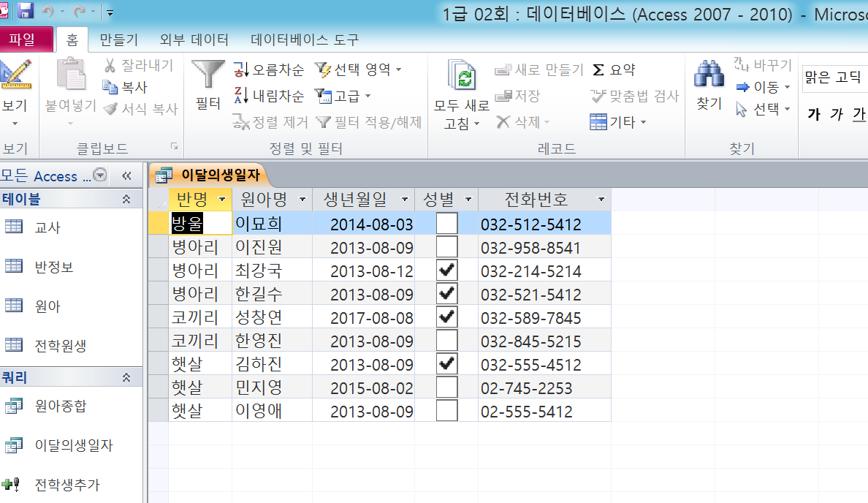Click the Filter funnel icon
Viewport: 868px width, 503px height.
pos(208,75)
